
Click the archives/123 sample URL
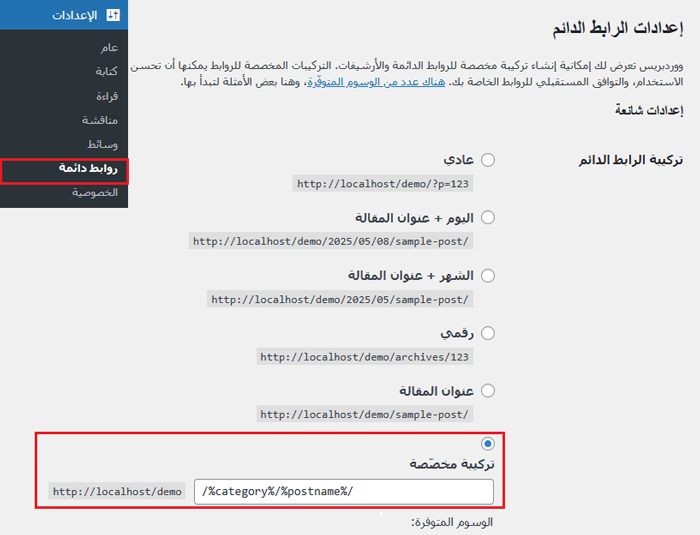[365, 357]
